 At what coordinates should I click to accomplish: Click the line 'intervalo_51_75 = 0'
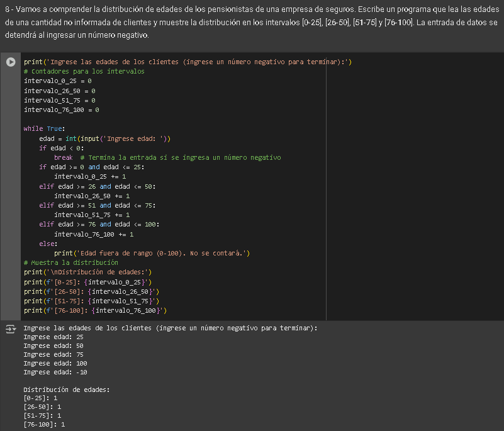click(x=60, y=100)
